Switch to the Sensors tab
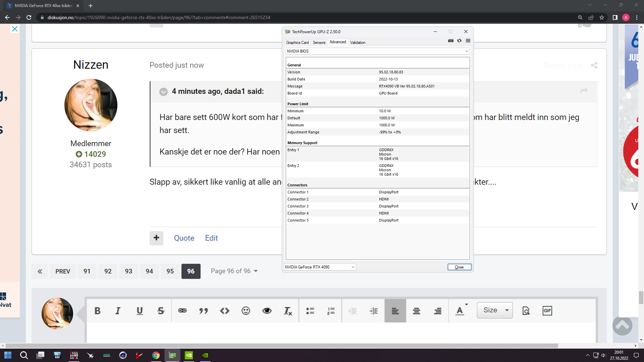 click(319, 43)
